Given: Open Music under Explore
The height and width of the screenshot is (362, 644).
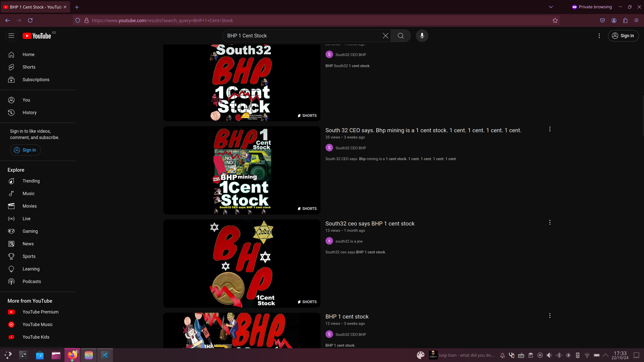Looking at the screenshot, I should (38, 194).
